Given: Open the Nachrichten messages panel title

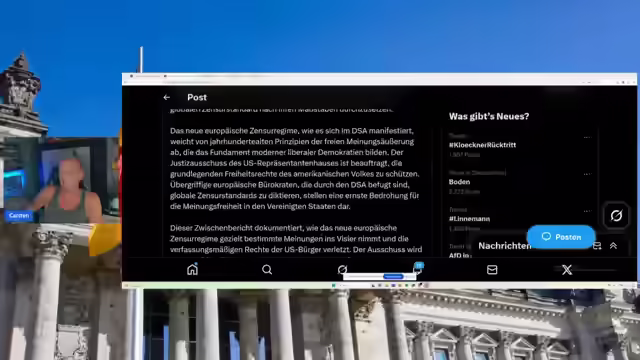Looking at the screenshot, I should 504,246.
